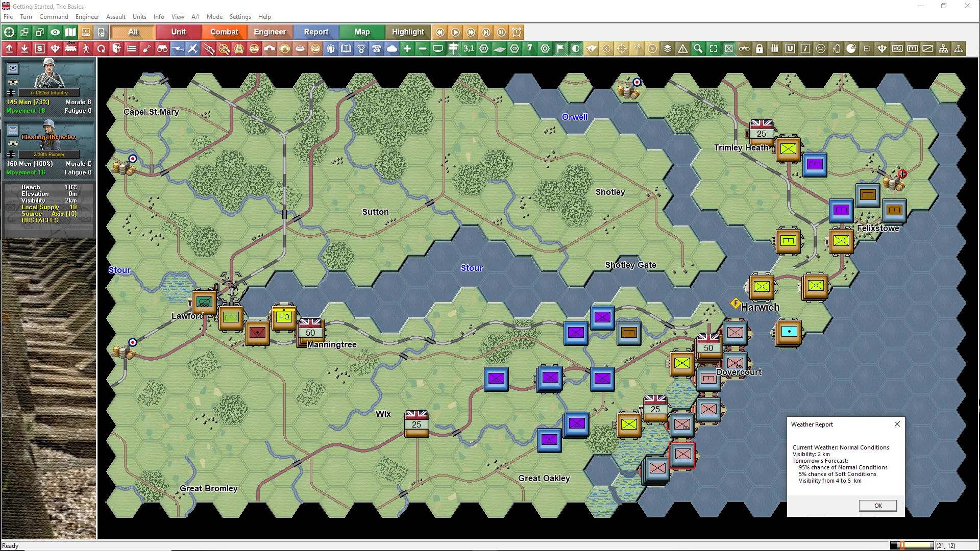Switch to the Engineer toolbar tab
980x551 pixels.
tap(269, 32)
